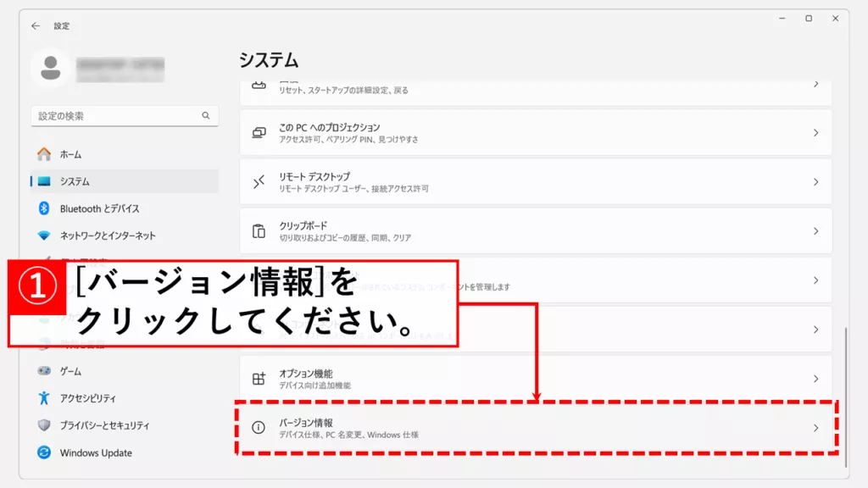Select システム in the sidebar
The image size is (868, 488).
click(125, 181)
